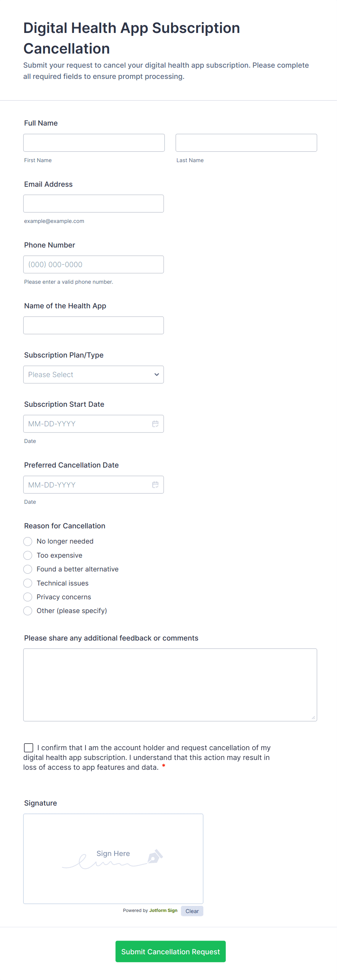The width and height of the screenshot is (337, 980).
Task: Open the Jotform Sign link
Action: [x=163, y=911]
